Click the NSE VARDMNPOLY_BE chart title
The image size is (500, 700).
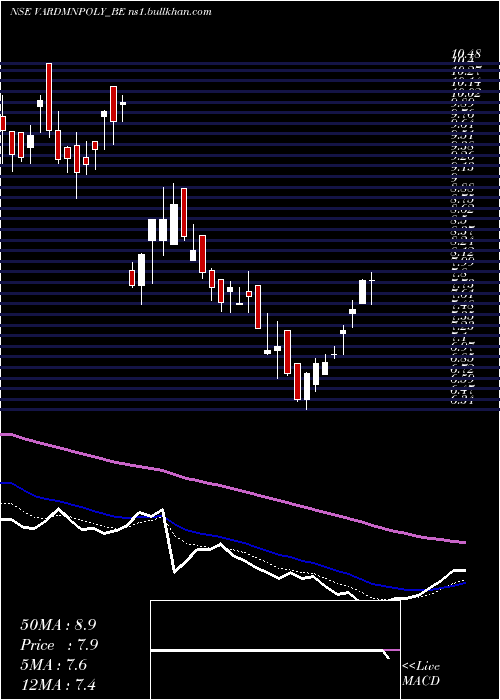[x=111, y=12]
